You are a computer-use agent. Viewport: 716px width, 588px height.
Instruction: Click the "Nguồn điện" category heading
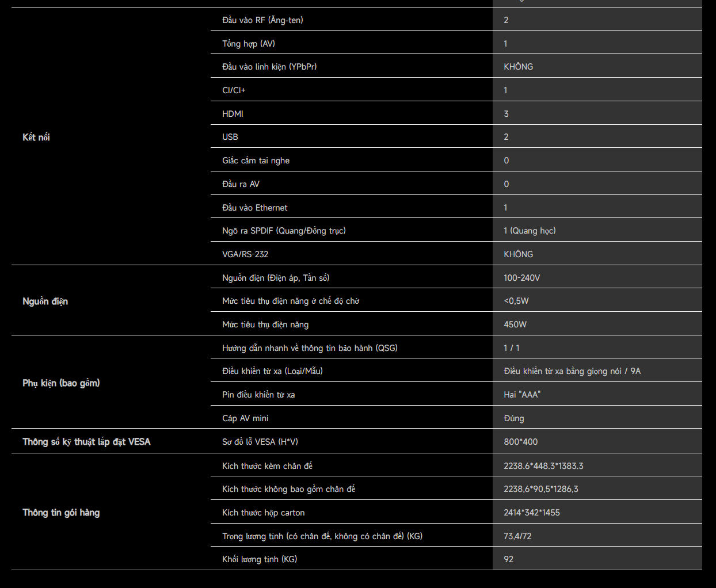(x=45, y=301)
